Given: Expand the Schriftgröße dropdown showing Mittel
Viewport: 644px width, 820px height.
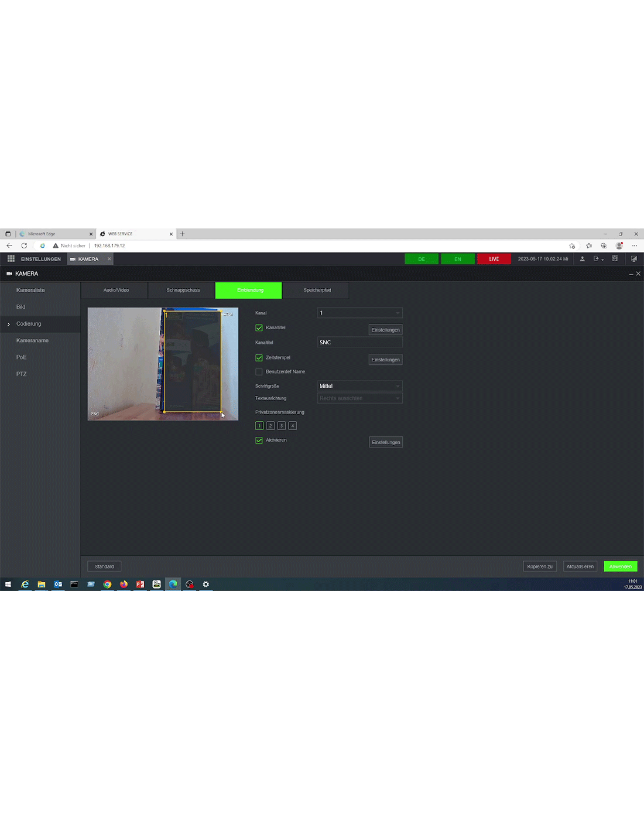Looking at the screenshot, I should (x=359, y=387).
